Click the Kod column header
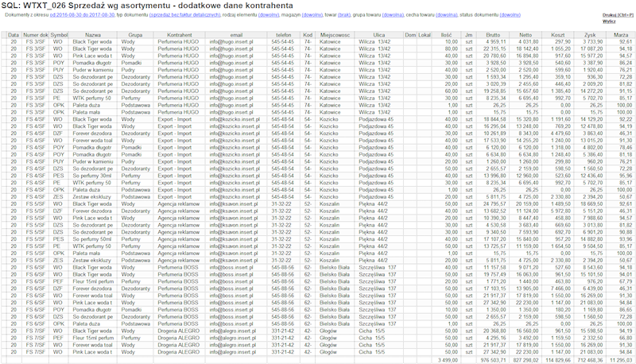 pyautogui.click(x=308, y=35)
